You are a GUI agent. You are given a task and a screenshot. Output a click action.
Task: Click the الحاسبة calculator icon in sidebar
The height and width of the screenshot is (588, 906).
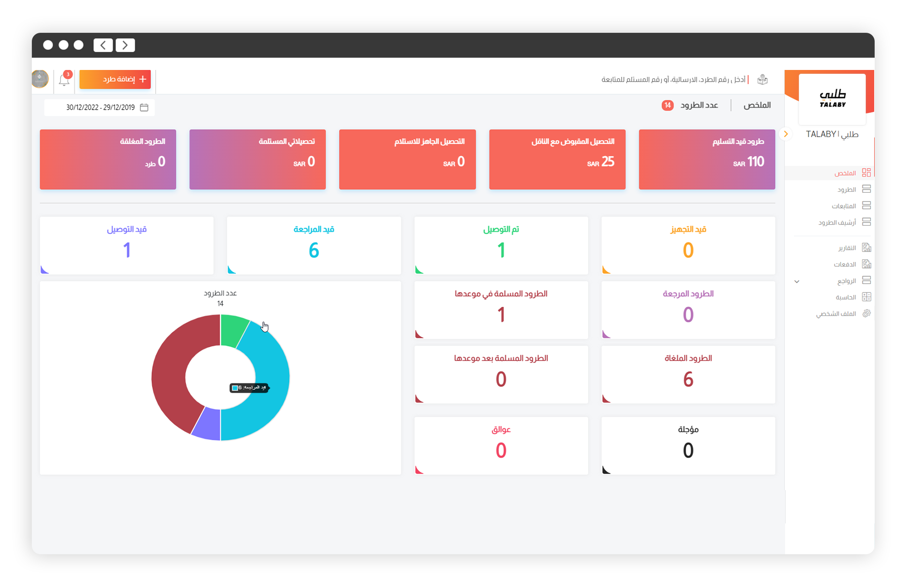[866, 297]
